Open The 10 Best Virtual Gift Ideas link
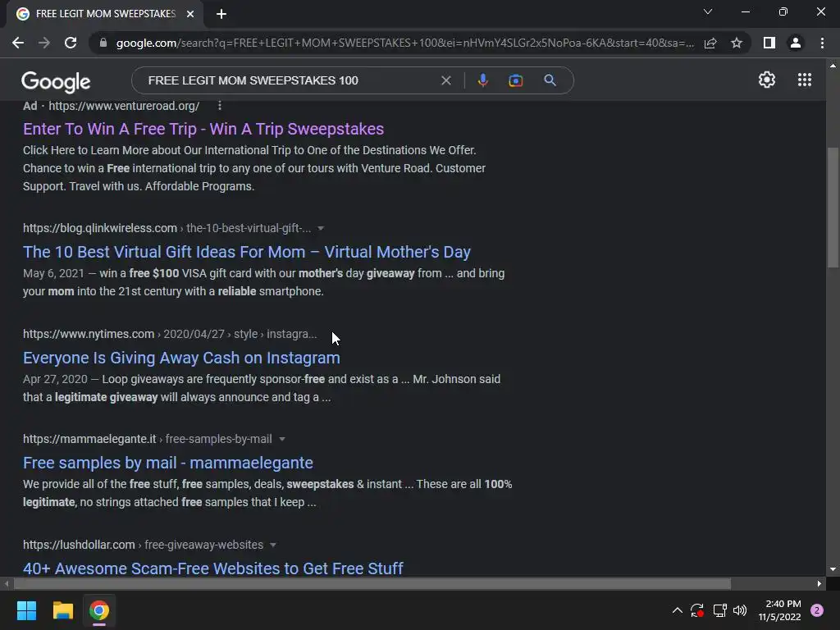Image resolution: width=840 pixels, height=630 pixels. pyautogui.click(x=247, y=252)
